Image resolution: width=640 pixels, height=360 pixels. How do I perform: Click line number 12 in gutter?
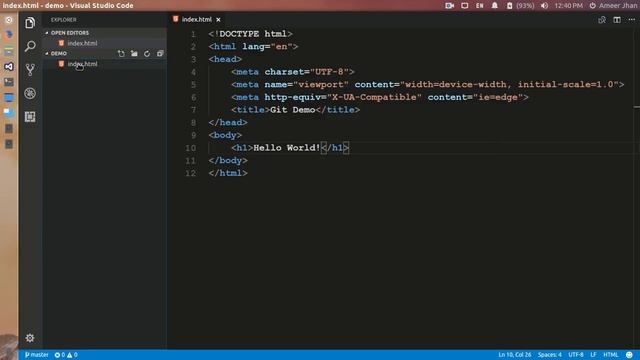coord(190,173)
